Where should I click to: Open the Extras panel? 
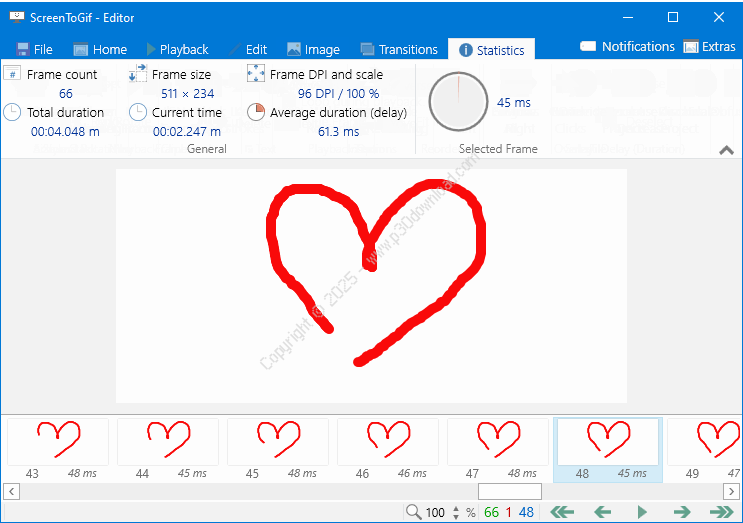click(x=709, y=47)
